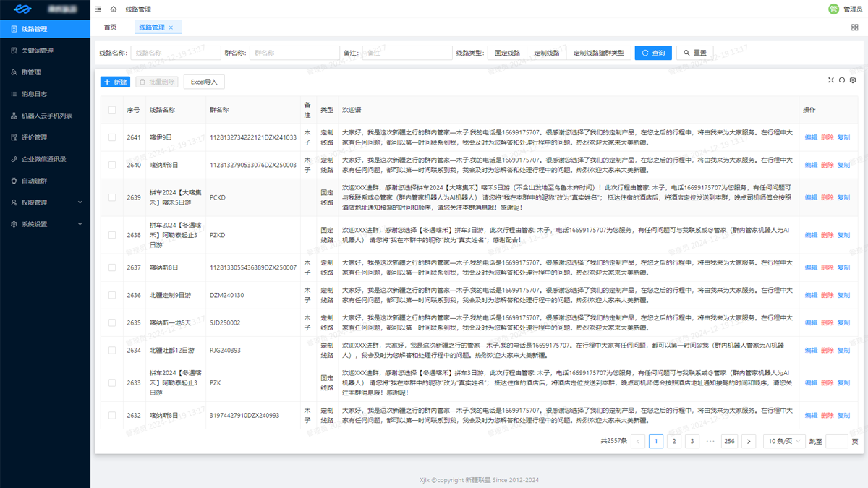Switch to the 首页 tab

tap(110, 27)
